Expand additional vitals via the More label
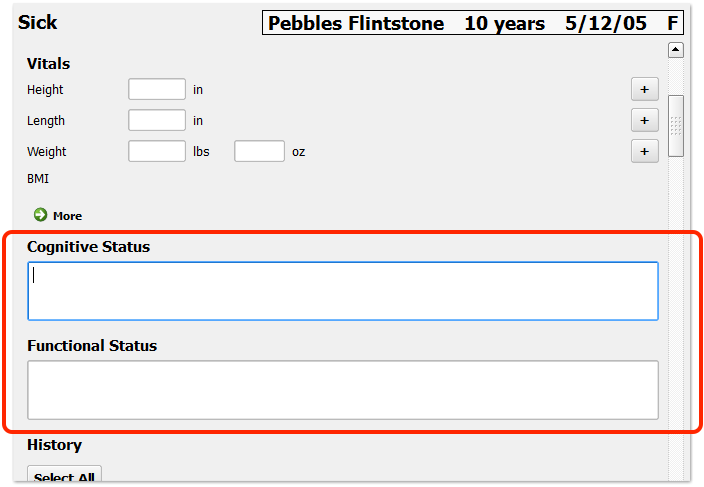This screenshot has width=704, height=487. point(67,216)
